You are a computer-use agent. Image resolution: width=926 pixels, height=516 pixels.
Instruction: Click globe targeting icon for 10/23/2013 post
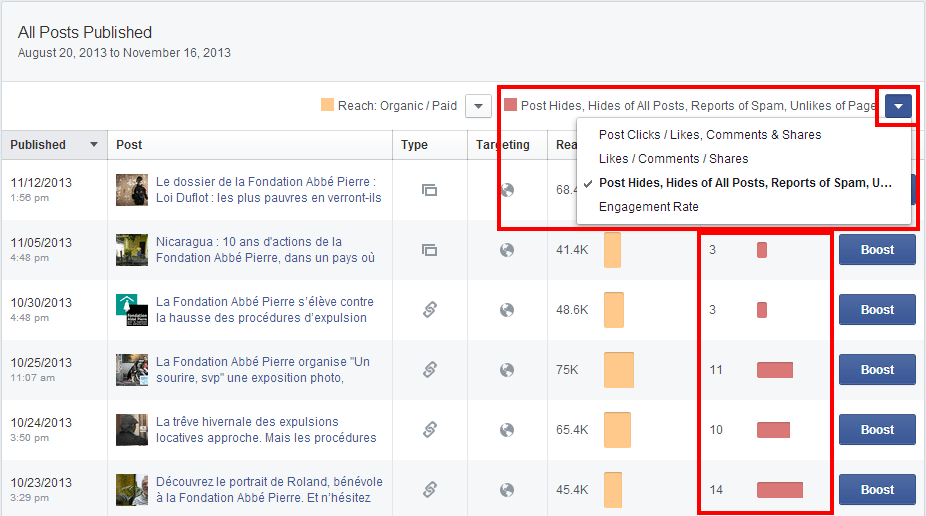(x=507, y=490)
